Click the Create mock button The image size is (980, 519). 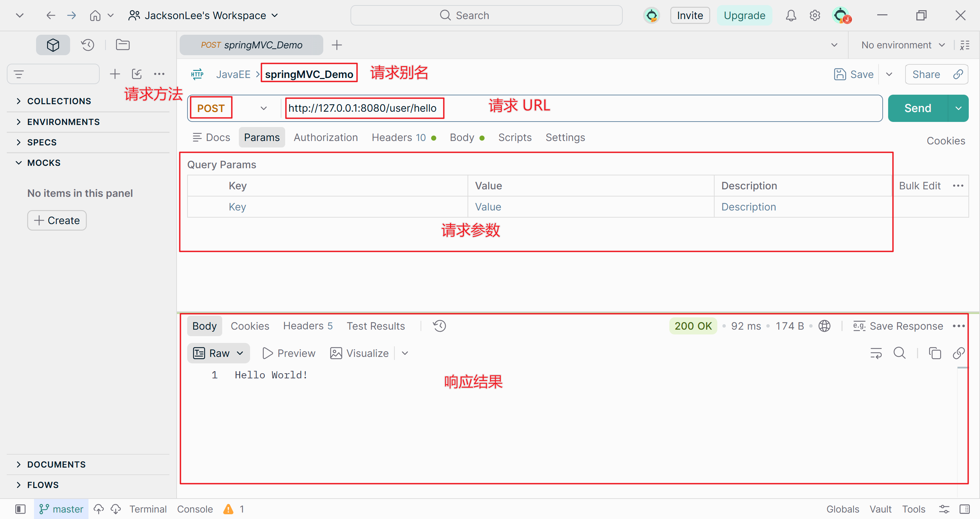(57, 220)
